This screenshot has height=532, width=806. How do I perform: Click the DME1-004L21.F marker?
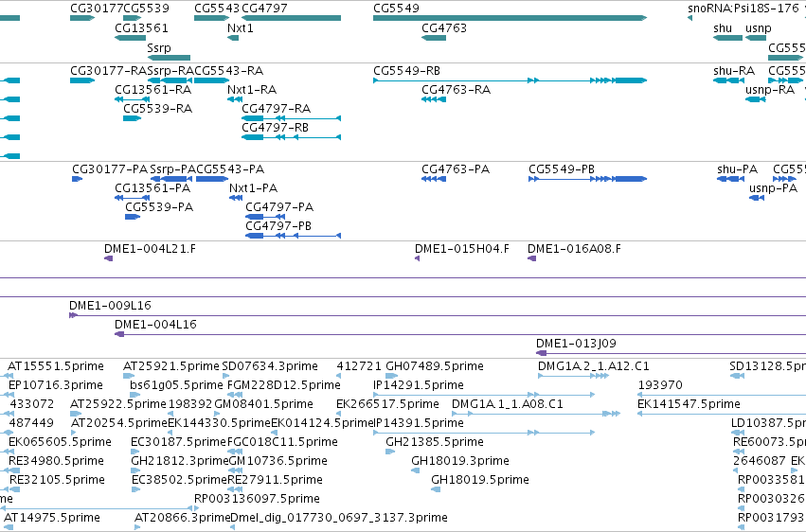109,258
